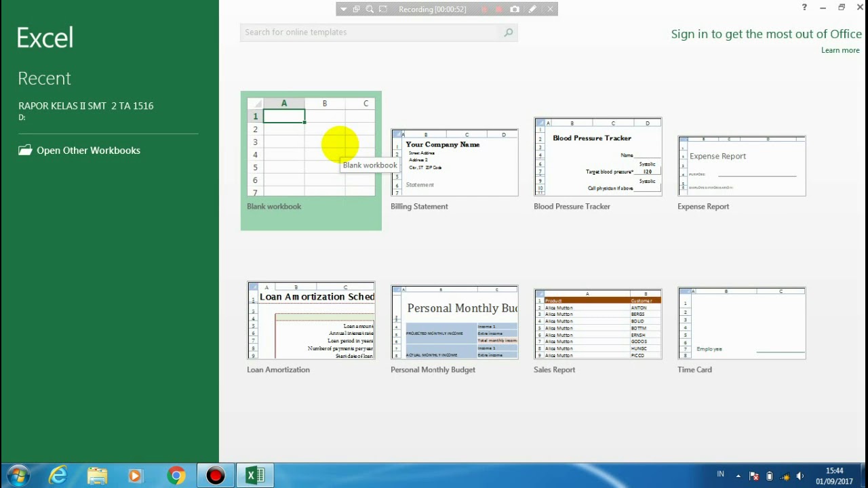Image resolution: width=868 pixels, height=488 pixels.
Task: Click the battery icon in system tray
Action: 769,476
